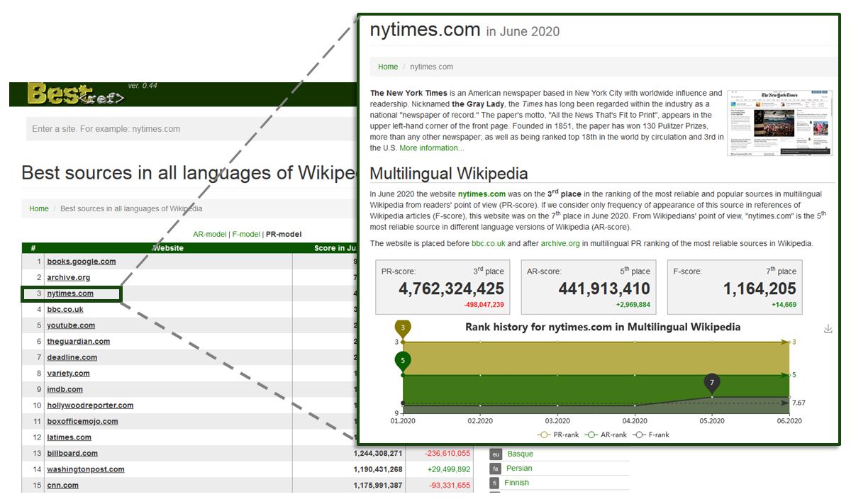Click the AR-score change +2,969,884
The height and width of the screenshot is (504, 851).
(x=632, y=305)
